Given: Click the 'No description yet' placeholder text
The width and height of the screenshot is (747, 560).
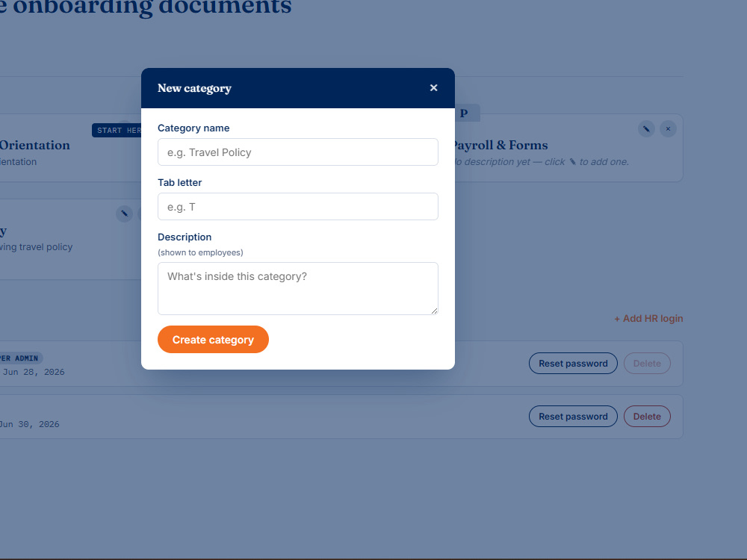Looking at the screenshot, I should (540, 162).
